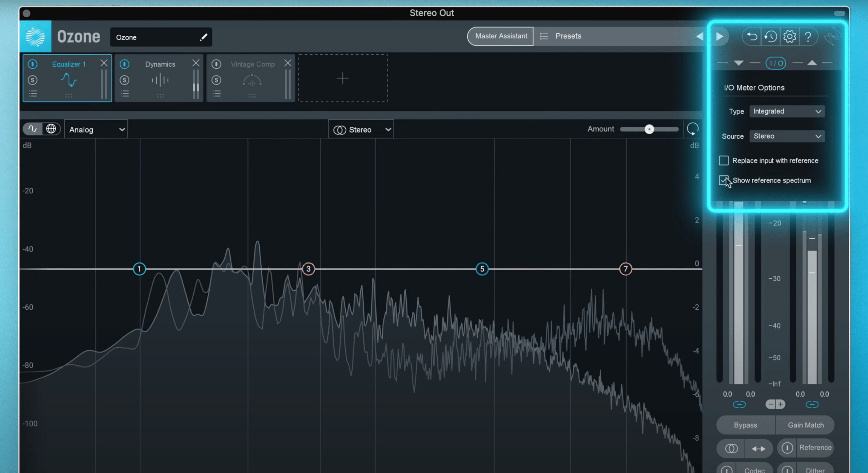Solo the Equalizer 1 module
868x473 pixels.
click(x=33, y=80)
